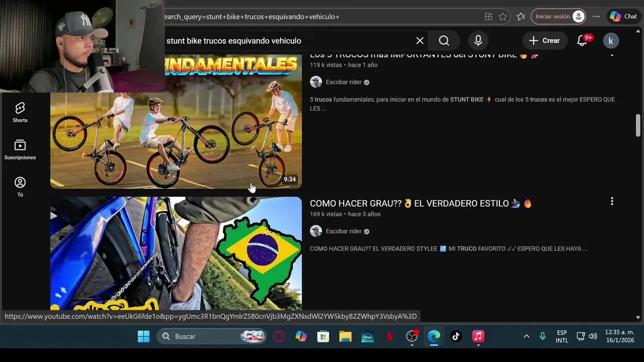
Task: Open browser extensions/apps icon in address bar
Action: coord(489,17)
